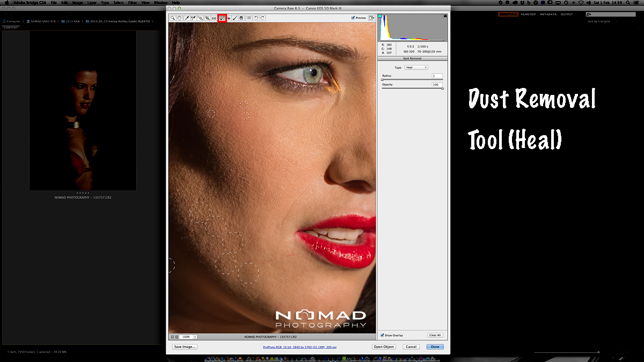
Task: Rotate image 90 degrees clockwise
Action: click(x=262, y=18)
